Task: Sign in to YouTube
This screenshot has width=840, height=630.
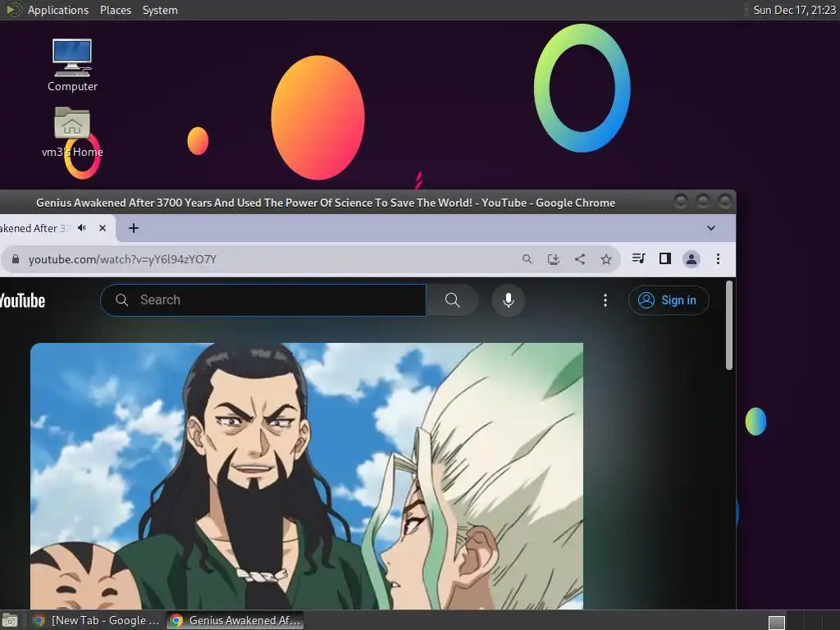Action: coord(669,300)
